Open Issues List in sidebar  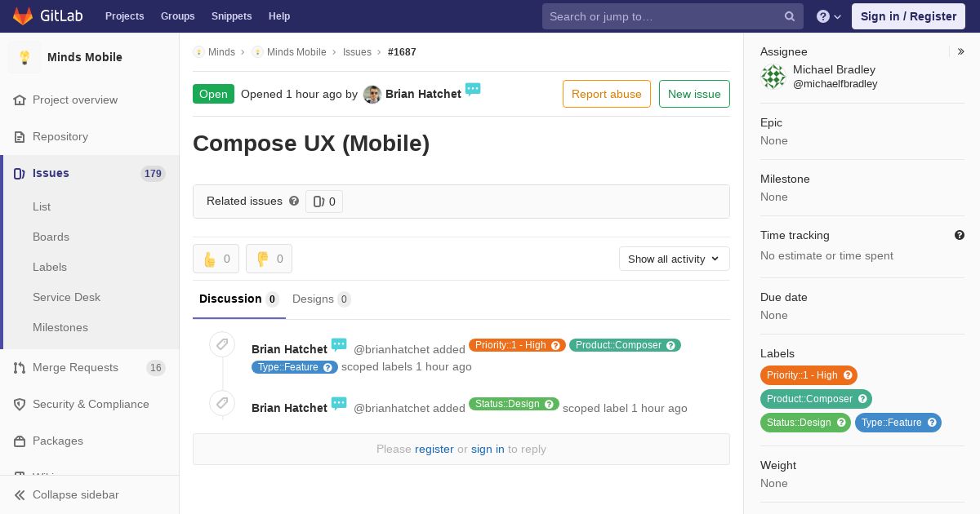tap(42, 206)
